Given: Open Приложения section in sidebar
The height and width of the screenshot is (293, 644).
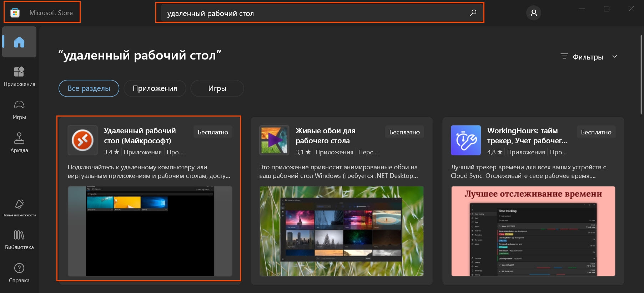Looking at the screenshot, I should point(19,76).
